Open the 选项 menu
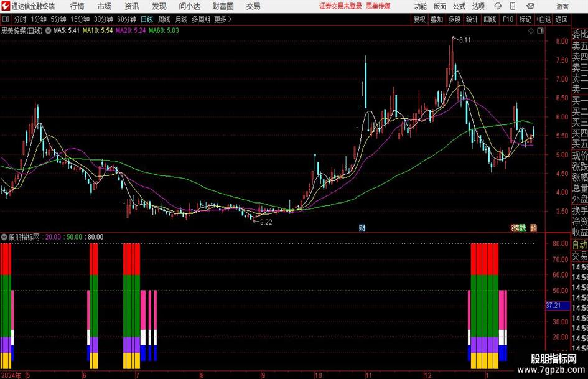The height and width of the screenshot is (379, 588). click(x=478, y=6)
